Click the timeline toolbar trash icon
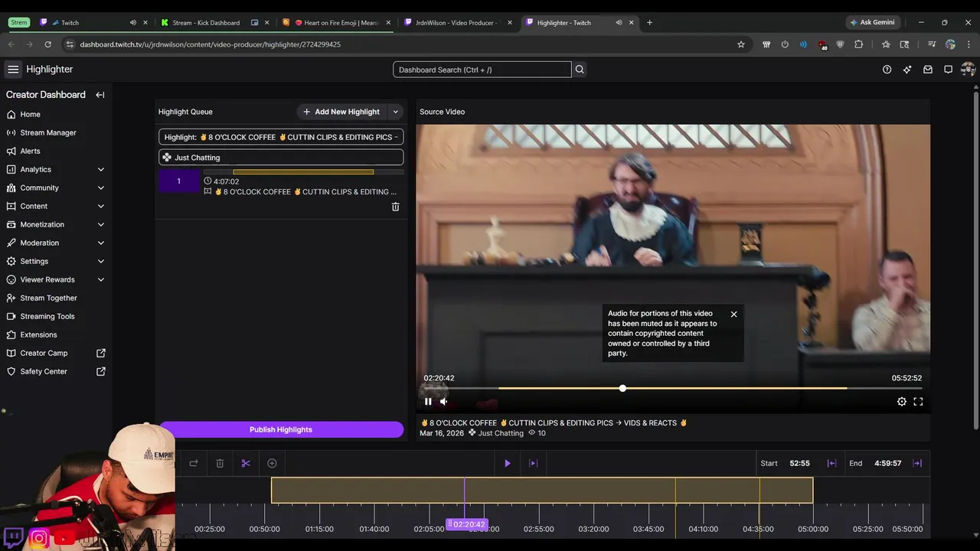Screen dimensions: 980x551 pos(220,463)
